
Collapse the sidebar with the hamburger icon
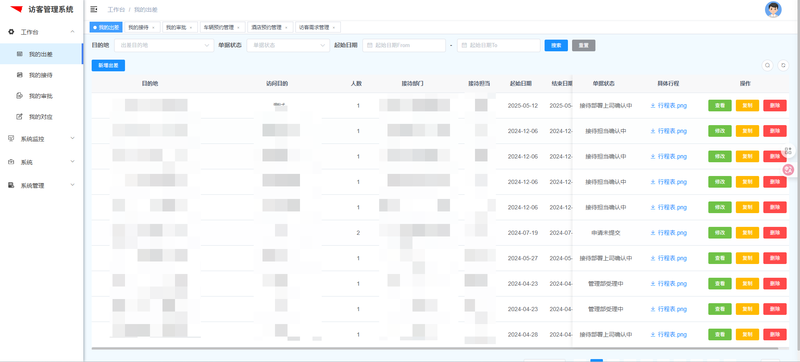(x=93, y=9)
